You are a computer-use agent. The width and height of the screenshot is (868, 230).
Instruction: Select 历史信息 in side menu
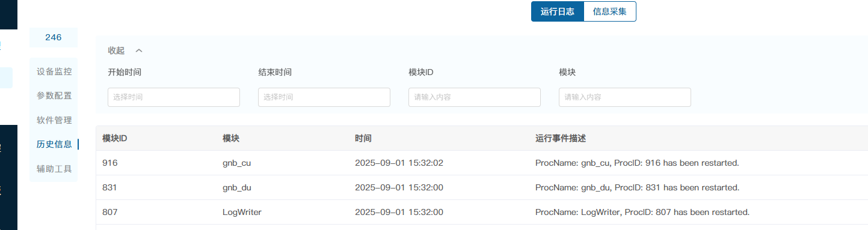click(x=54, y=144)
